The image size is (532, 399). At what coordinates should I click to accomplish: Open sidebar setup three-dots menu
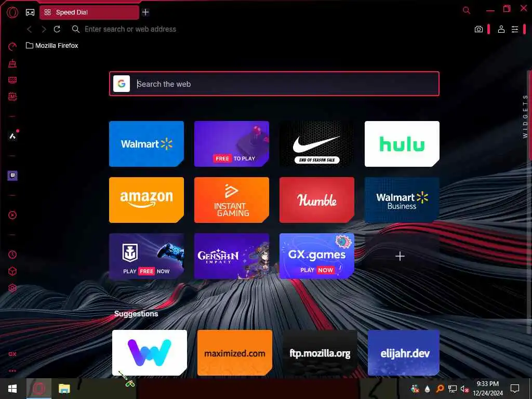pyautogui.click(x=12, y=371)
